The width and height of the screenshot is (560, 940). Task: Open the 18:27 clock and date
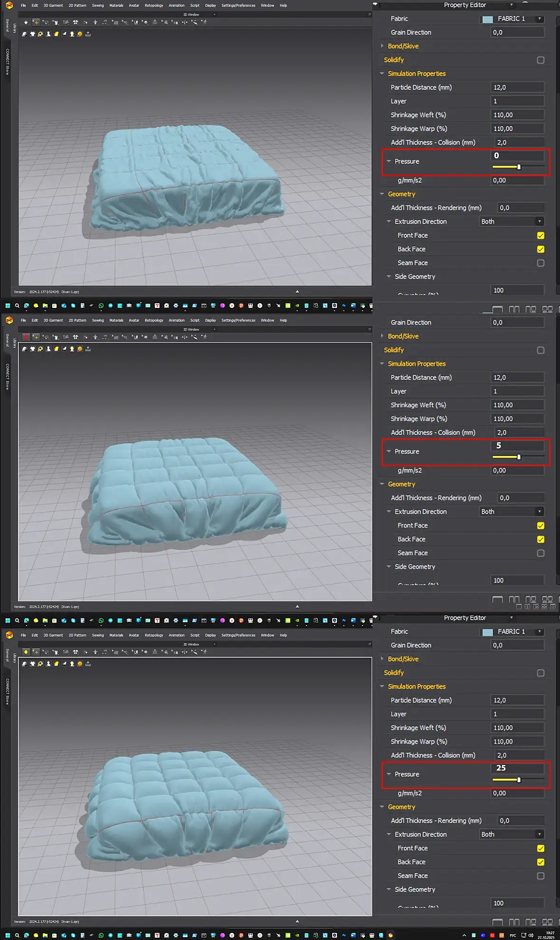click(x=550, y=935)
